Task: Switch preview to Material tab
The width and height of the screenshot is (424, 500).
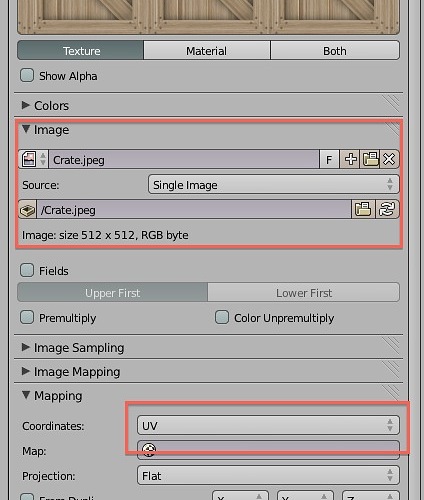Action: tap(207, 51)
